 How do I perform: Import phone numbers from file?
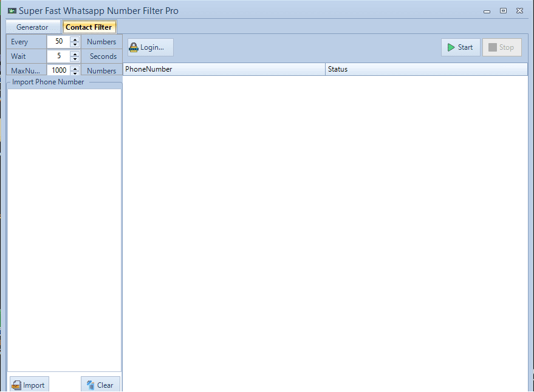tap(29, 385)
